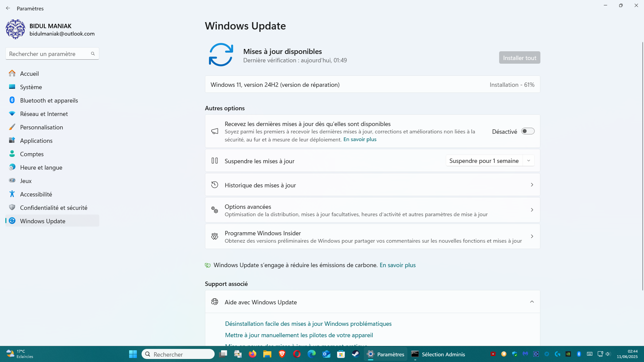Select Accessibilité in sidebar
The height and width of the screenshot is (362, 644).
[x=52, y=194]
